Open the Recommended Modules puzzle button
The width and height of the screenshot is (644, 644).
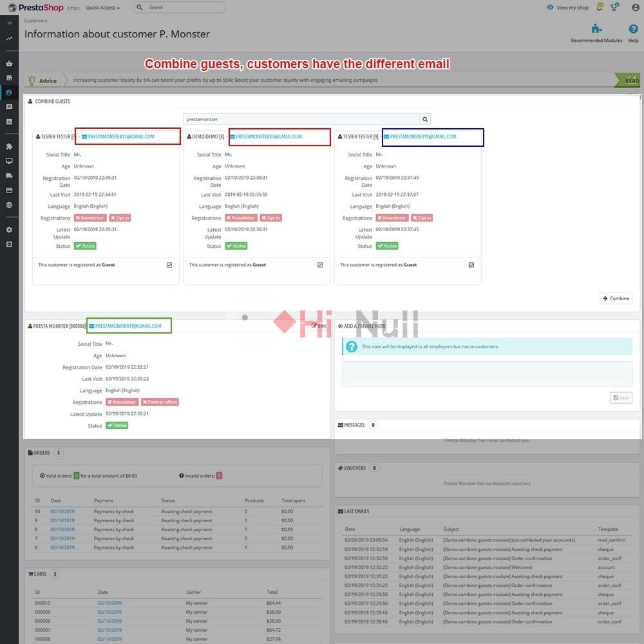coord(596,33)
